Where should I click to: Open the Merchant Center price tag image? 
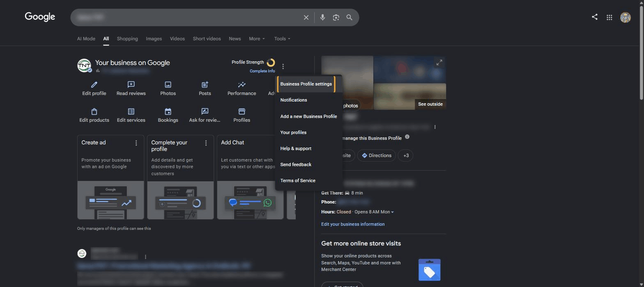pos(429,269)
